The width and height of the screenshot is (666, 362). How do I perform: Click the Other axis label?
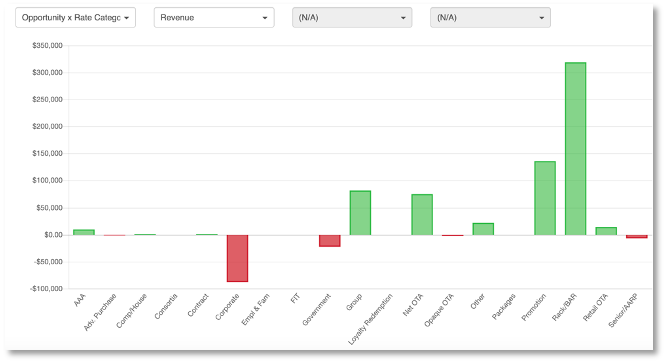tap(477, 301)
